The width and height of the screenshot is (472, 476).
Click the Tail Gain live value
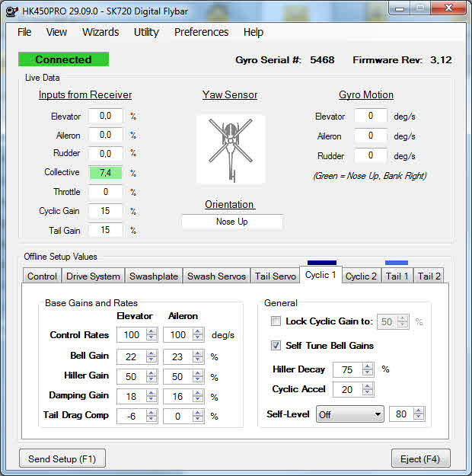coord(106,230)
